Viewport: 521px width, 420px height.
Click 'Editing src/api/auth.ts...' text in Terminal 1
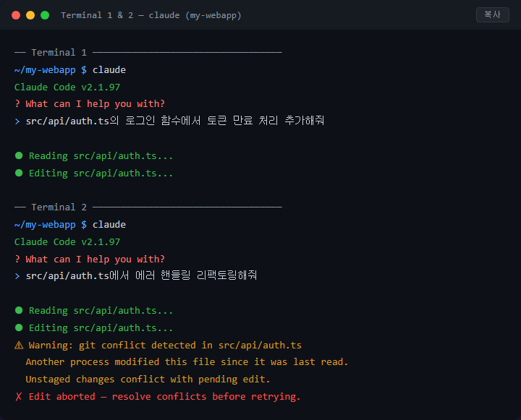pos(101,173)
